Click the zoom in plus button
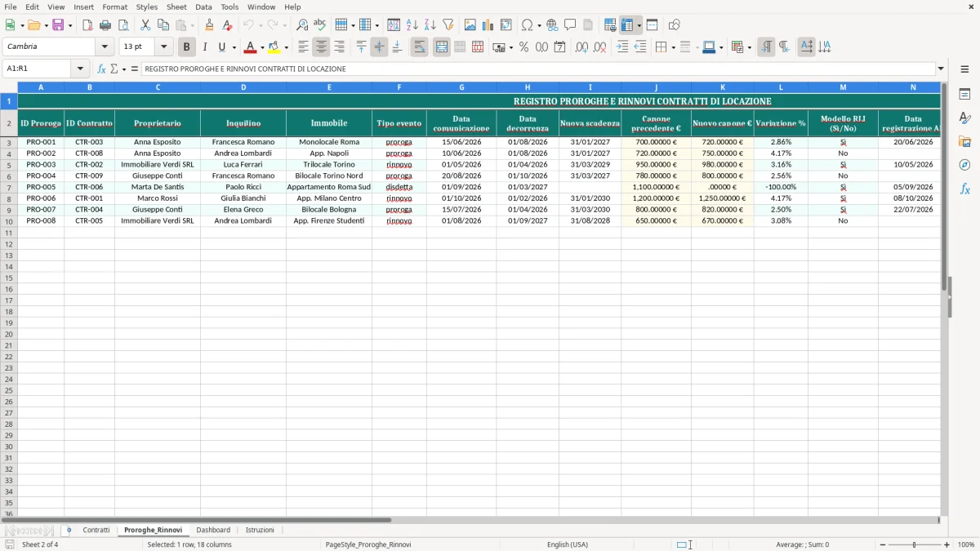The width and height of the screenshot is (980, 551). pos(947,544)
